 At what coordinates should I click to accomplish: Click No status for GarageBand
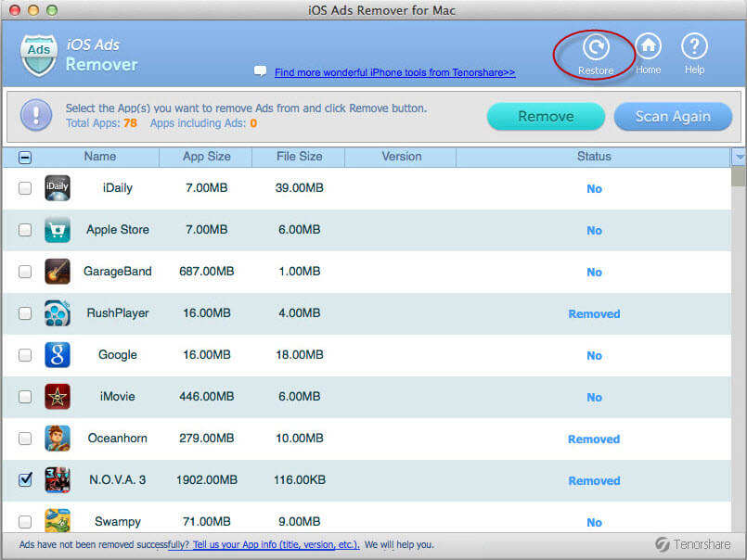594,273
